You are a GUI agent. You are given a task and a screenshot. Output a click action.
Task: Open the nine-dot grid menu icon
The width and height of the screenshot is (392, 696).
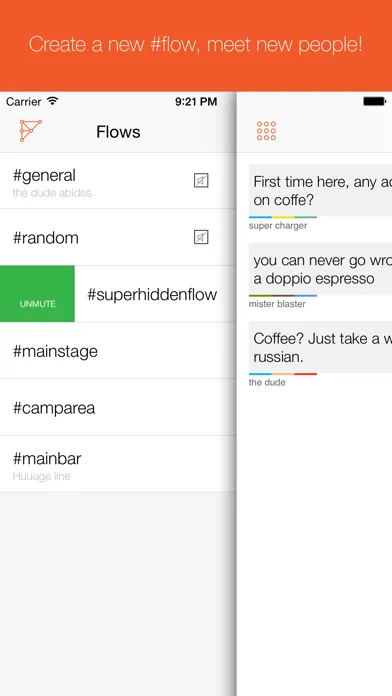266,131
